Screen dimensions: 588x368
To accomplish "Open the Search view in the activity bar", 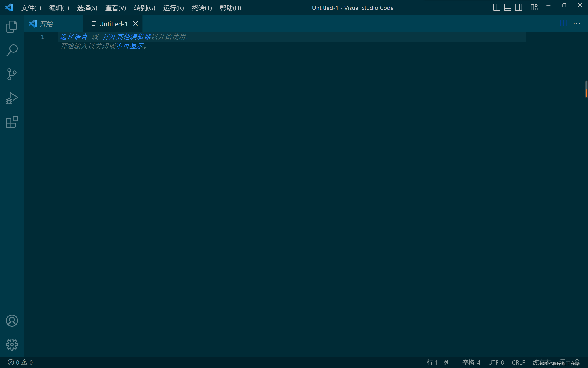I will [x=12, y=50].
